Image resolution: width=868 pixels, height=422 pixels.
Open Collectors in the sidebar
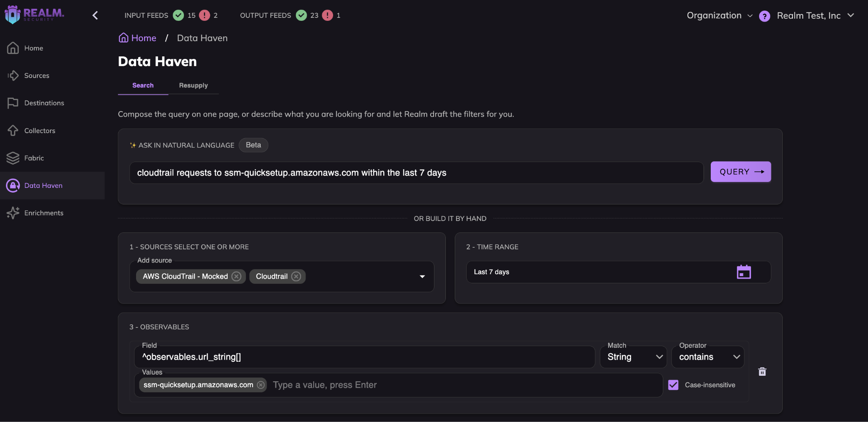(52, 131)
